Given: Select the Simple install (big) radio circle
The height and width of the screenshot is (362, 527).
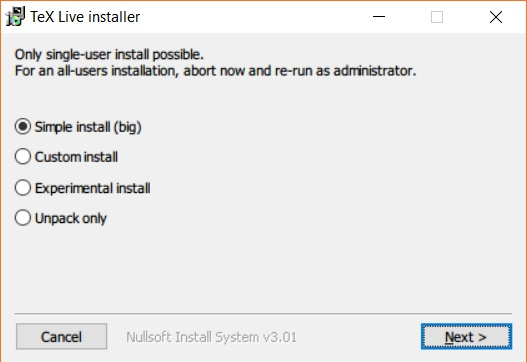Looking at the screenshot, I should (23, 127).
